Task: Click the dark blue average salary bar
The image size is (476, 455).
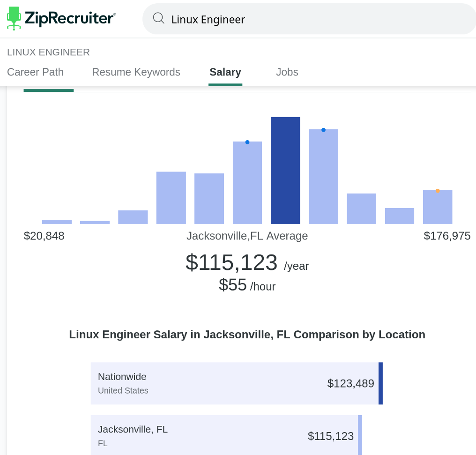Action: [285, 170]
